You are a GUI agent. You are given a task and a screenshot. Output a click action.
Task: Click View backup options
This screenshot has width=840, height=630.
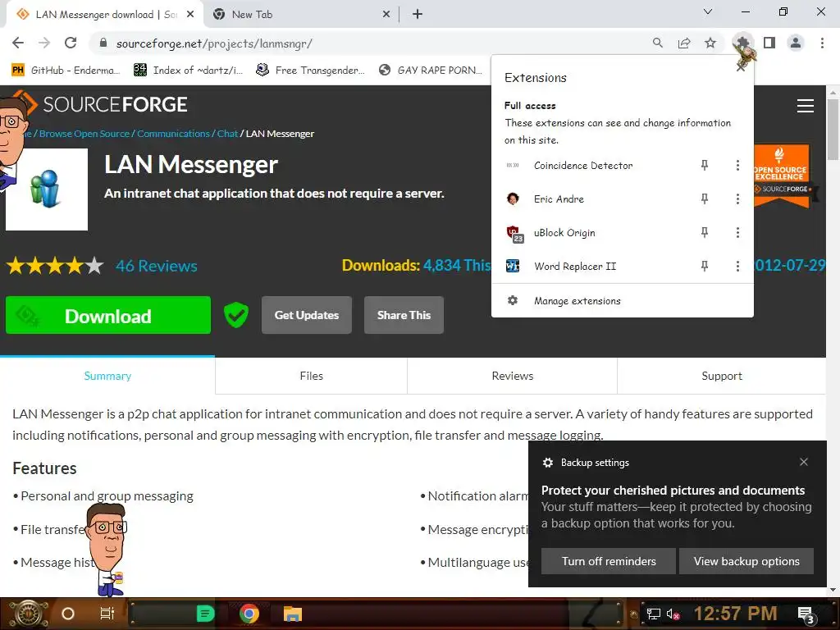pyautogui.click(x=746, y=561)
